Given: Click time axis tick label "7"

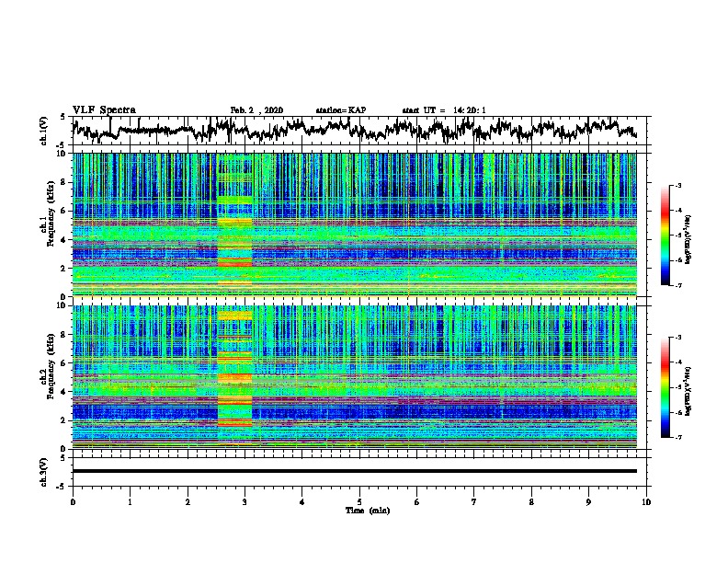Looking at the screenshot, I should click(474, 502).
